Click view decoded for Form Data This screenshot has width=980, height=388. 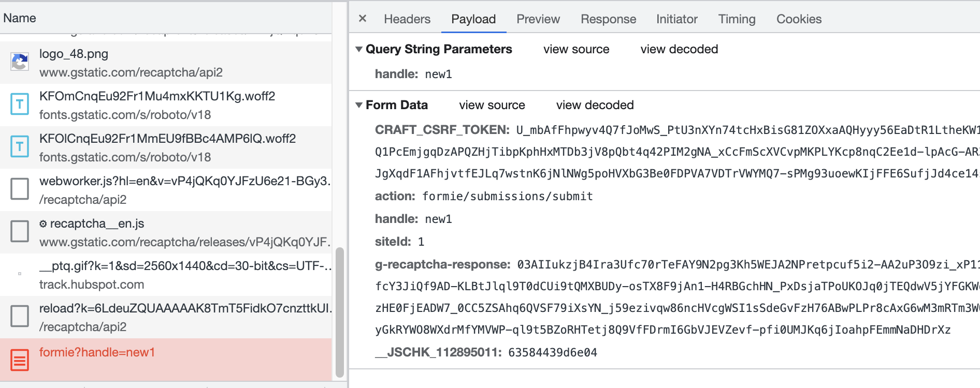595,105
